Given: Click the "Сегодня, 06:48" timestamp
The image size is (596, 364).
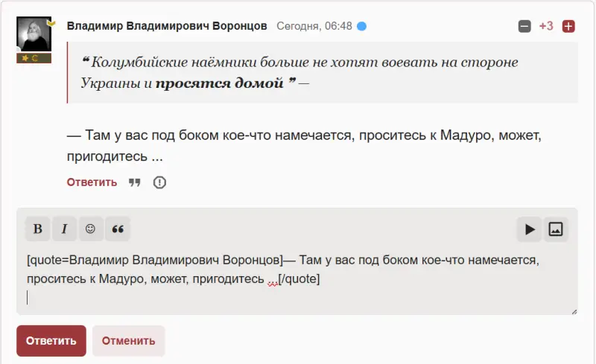Looking at the screenshot, I should 314,26.
